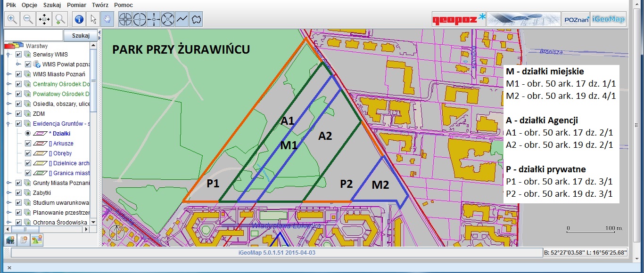Click the full extent arrows tool
The width and height of the screenshot is (644, 273).
pyautogui.click(x=44, y=19)
